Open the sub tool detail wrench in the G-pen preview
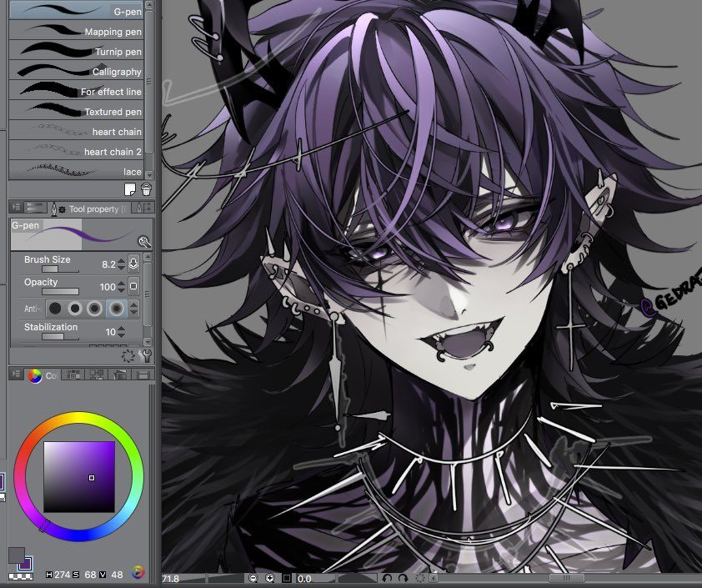The image size is (702, 588). 144,242
